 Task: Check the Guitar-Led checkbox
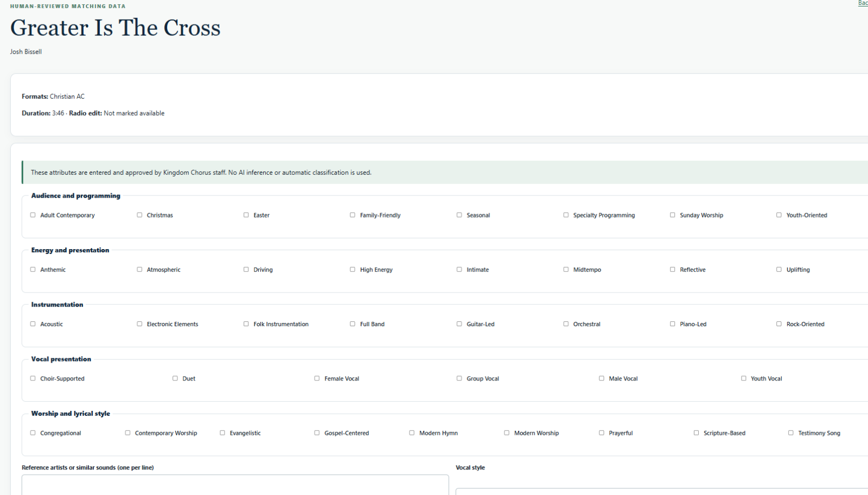[x=459, y=324]
